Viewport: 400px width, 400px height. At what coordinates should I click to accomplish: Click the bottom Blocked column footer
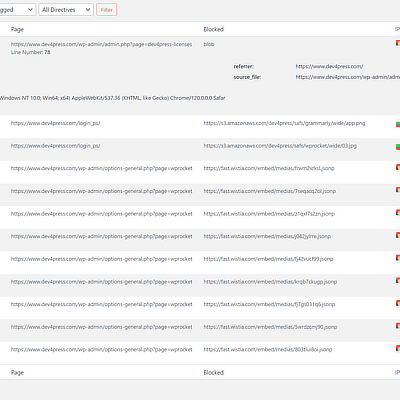pyautogui.click(x=214, y=372)
